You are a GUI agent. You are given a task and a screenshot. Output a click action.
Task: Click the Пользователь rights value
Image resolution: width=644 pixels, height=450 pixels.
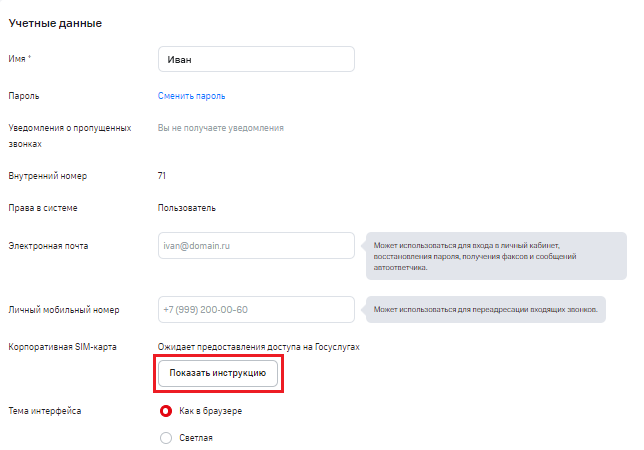(x=186, y=208)
